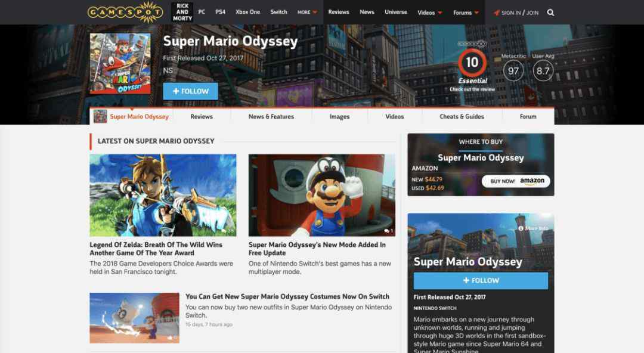Viewport: 644px width, 353px height.
Task: Open the costumes article thumbnail image
Action: coord(134,318)
